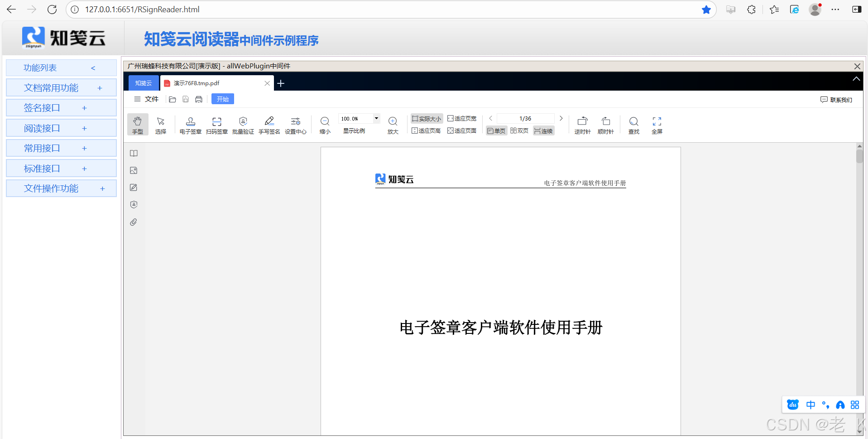Viewport: 868px width, 439px height.
Task: Expand 文件操作功能 section
Action: click(61, 188)
